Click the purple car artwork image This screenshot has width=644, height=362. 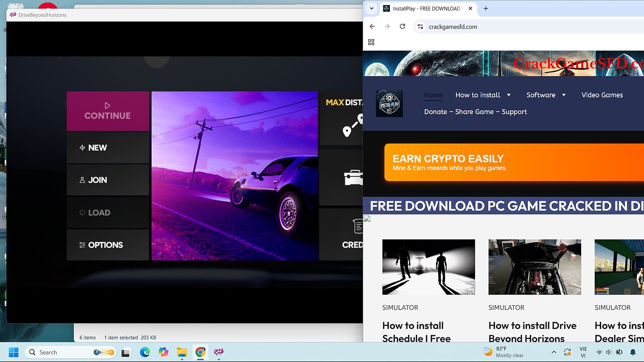point(235,176)
